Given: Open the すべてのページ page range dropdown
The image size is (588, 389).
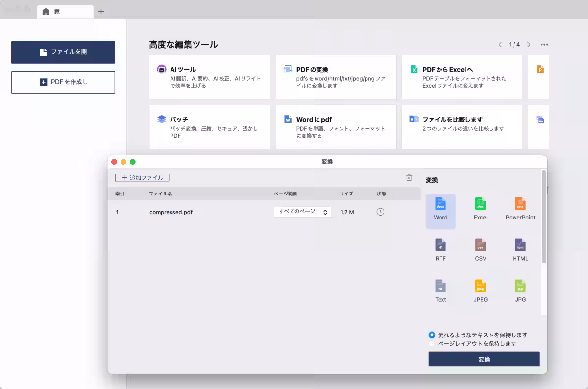Looking at the screenshot, I should 302,212.
